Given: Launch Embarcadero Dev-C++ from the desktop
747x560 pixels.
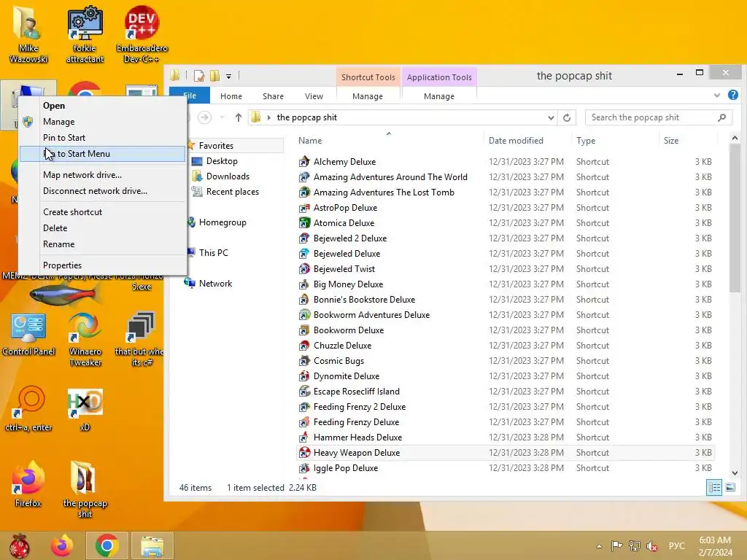Looking at the screenshot, I should 142,34.
